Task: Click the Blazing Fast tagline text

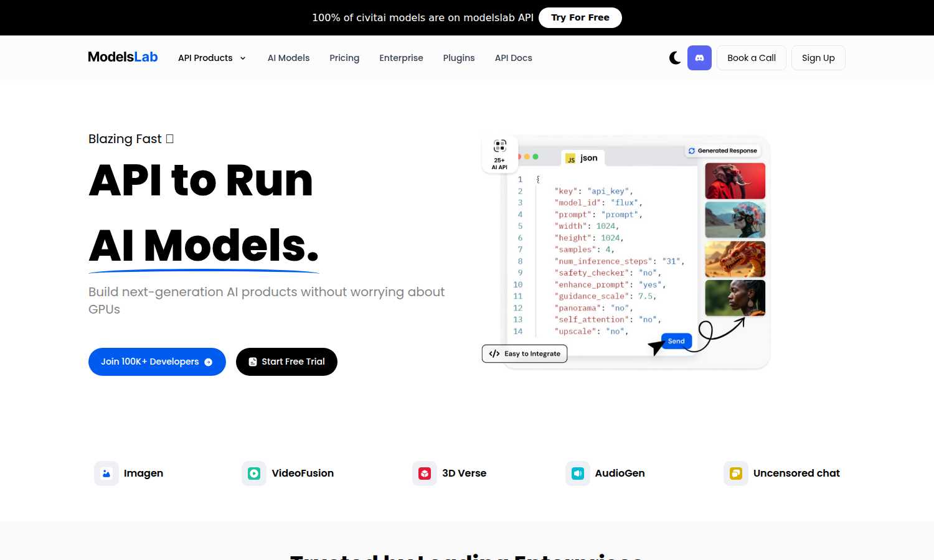Action: point(131,139)
